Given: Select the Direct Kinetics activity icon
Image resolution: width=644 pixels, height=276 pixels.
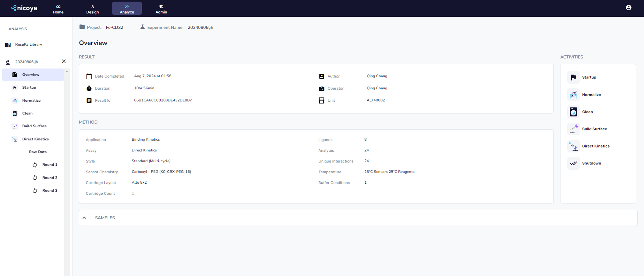Looking at the screenshot, I should coord(573,146).
